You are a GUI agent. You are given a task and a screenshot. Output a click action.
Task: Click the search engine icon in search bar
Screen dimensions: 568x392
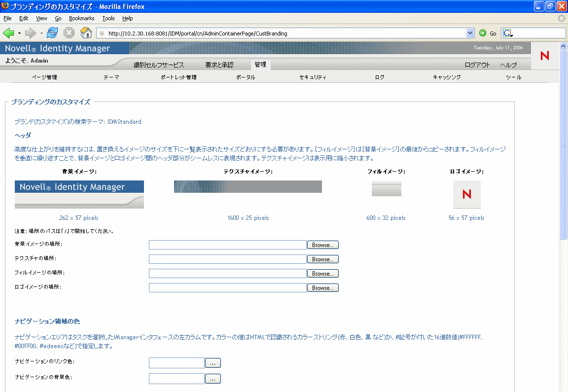tap(508, 33)
